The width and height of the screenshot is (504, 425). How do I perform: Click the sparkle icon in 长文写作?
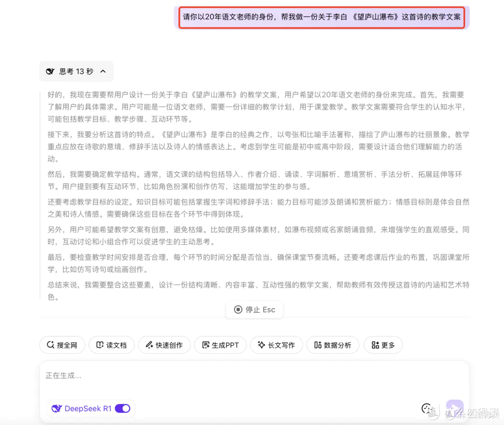tap(262, 345)
